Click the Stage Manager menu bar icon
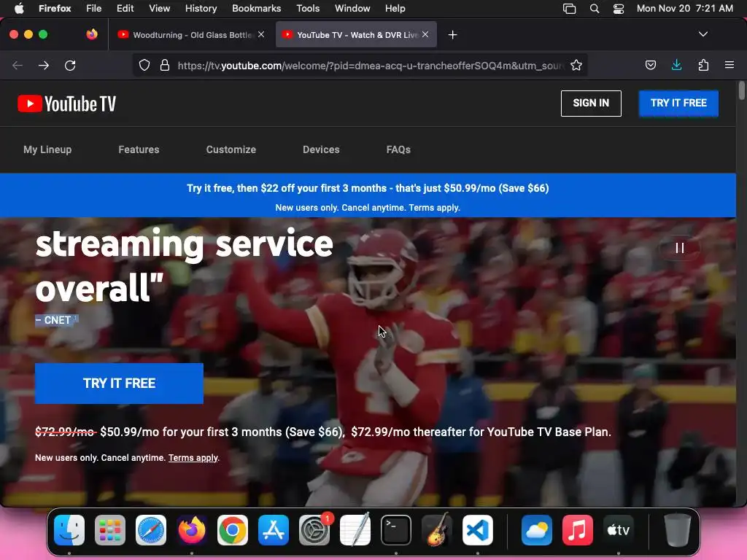747x560 pixels. [x=569, y=9]
